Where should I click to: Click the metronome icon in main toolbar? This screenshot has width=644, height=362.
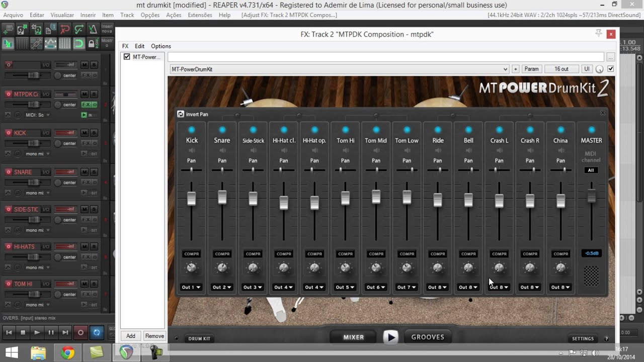tap(93, 30)
